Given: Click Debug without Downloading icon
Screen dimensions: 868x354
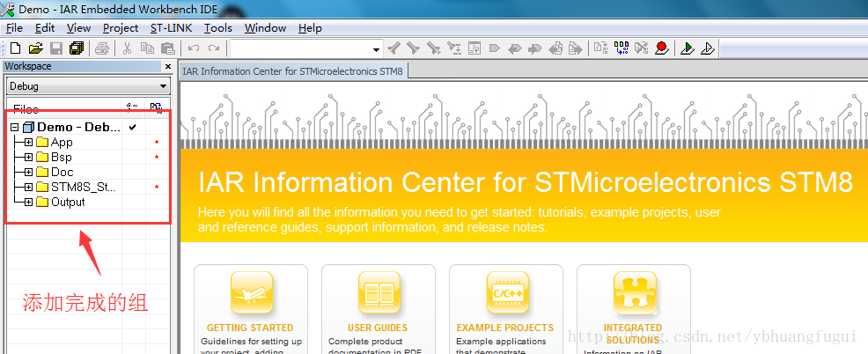Looking at the screenshot, I should 708,48.
